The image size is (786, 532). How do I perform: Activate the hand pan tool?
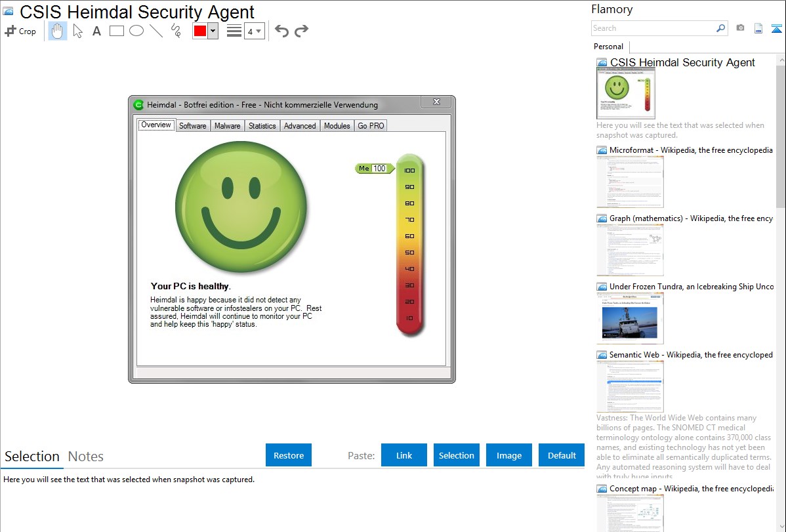(57, 31)
